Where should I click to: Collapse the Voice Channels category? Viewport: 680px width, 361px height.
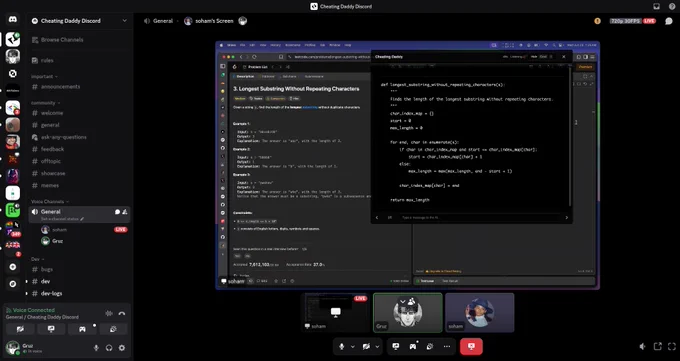point(50,202)
